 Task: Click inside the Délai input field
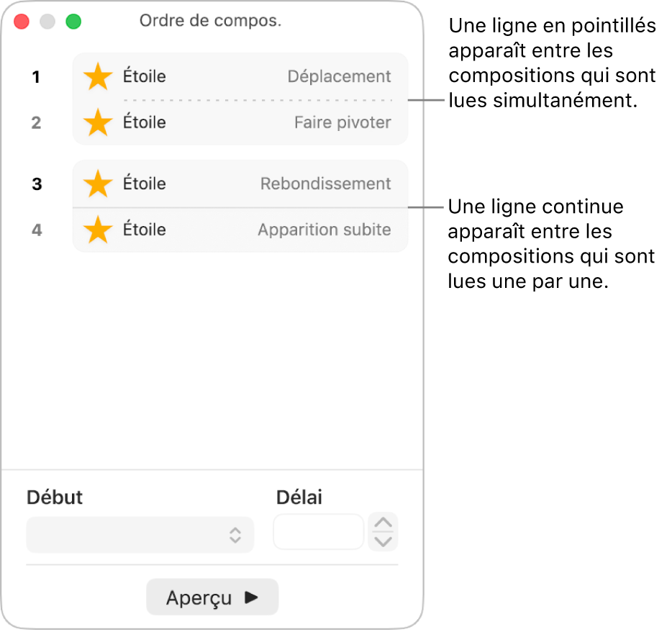click(318, 531)
